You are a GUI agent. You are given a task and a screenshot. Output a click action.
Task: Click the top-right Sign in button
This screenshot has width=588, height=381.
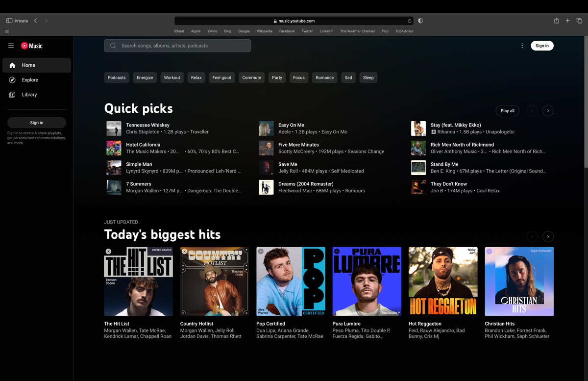(x=542, y=46)
